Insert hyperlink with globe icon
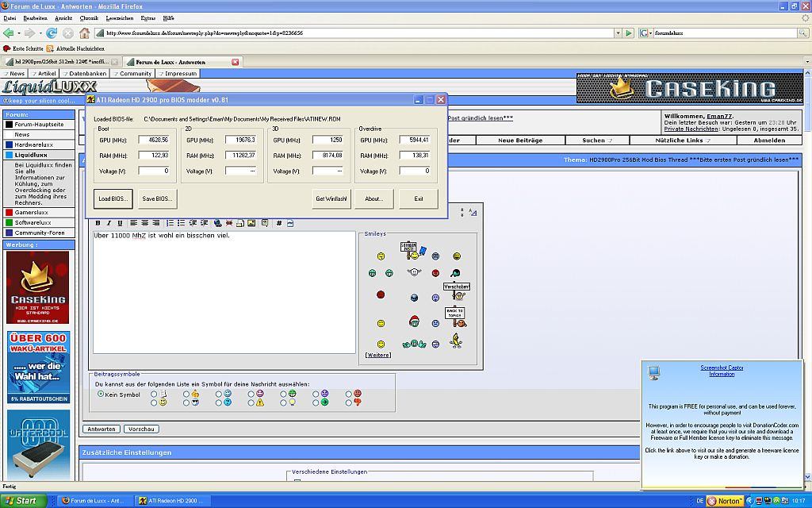 [x=217, y=223]
